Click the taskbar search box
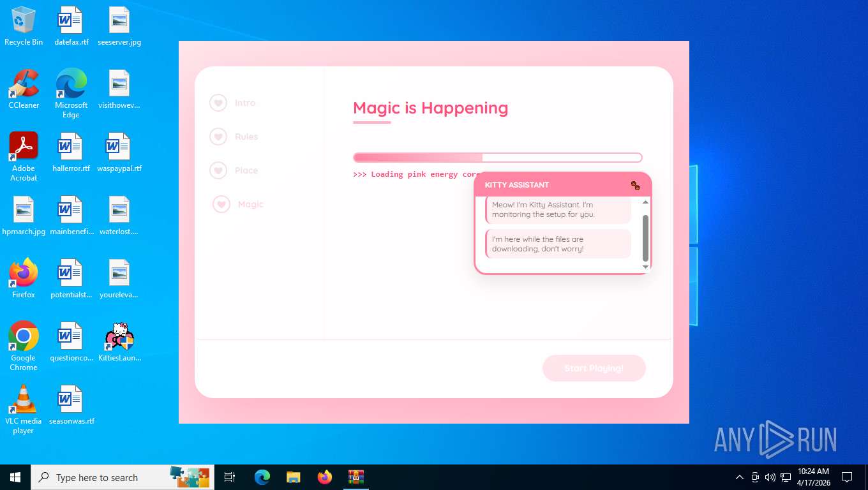Screen dimensions: 868x490 (x=123, y=477)
